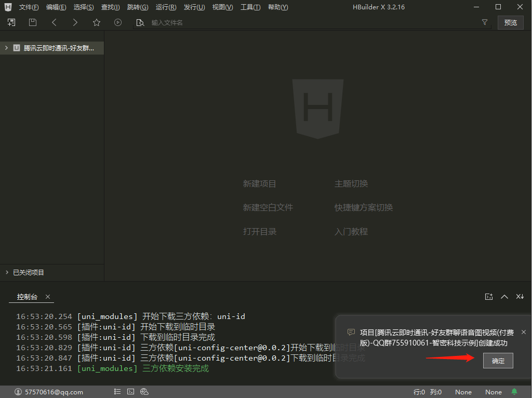Click the clear console X↓ icon
Screen dimensions: 532x398
pyautogui.click(x=520, y=297)
